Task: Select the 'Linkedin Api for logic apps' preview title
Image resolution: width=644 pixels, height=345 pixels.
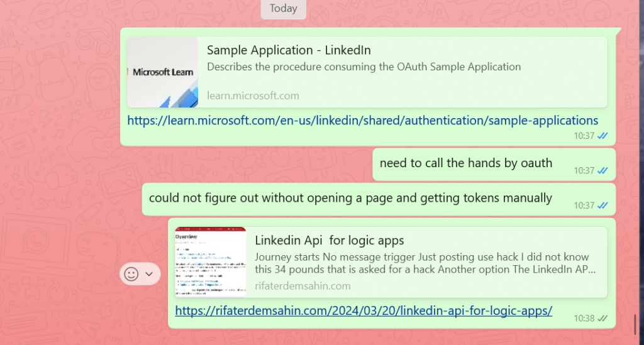Action: (x=329, y=241)
